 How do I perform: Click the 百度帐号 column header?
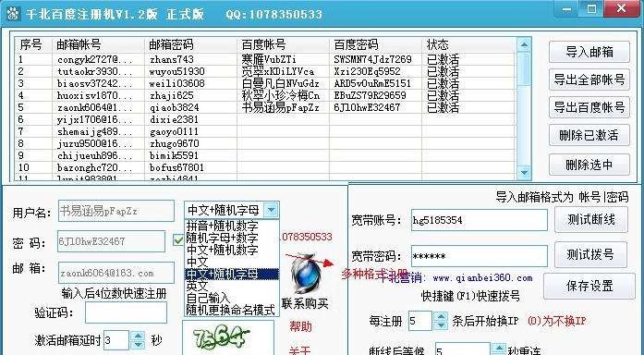[x=283, y=44]
